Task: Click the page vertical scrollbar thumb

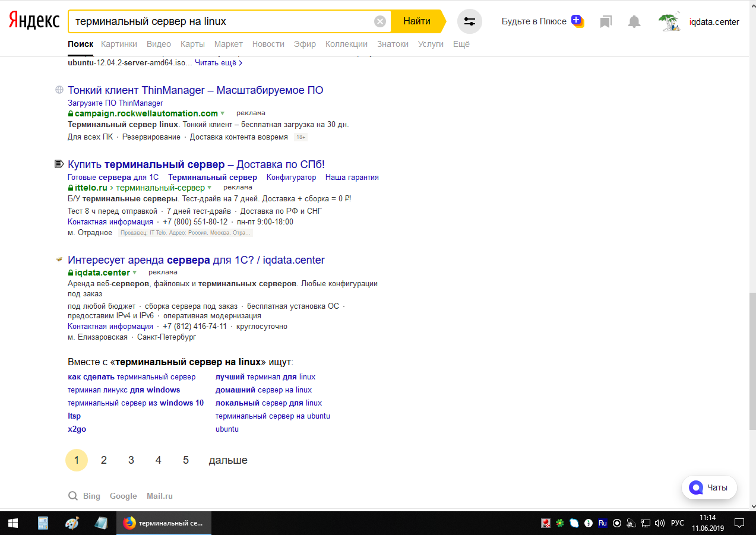Action: 752,362
